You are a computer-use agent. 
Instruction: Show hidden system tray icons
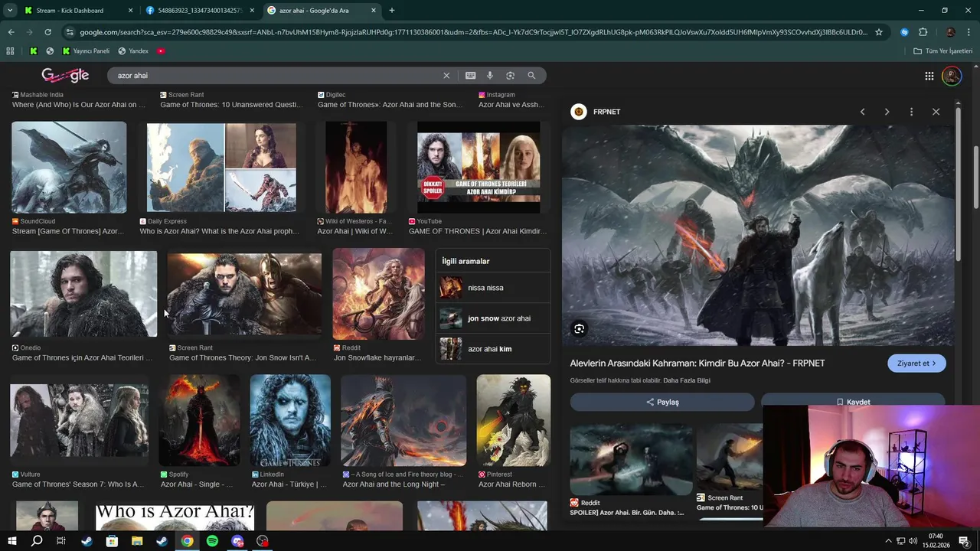[x=889, y=541]
